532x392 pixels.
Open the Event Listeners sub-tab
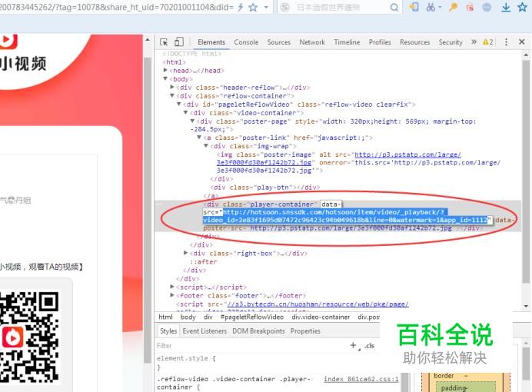pyautogui.click(x=204, y=331)
